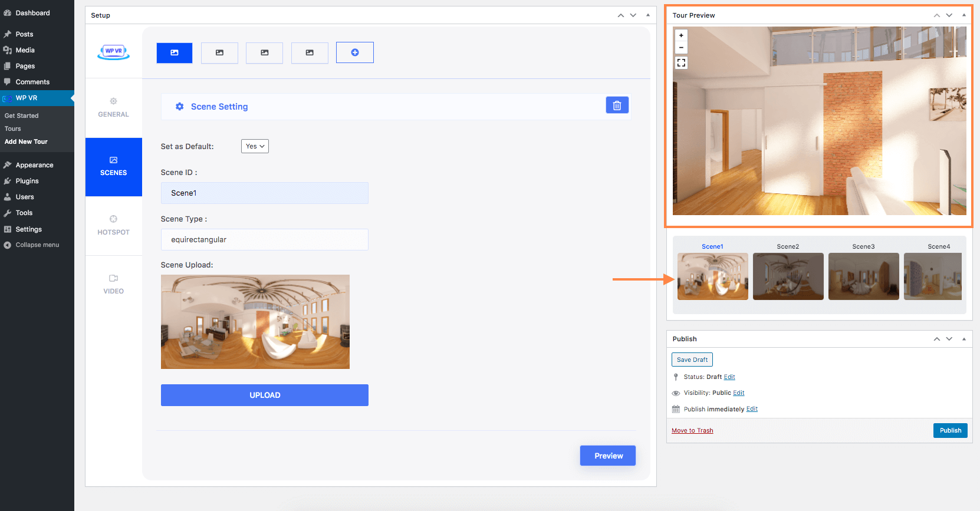Open the General settings tab
This screenshot has height=511, width=980.
tap(113, 108)
